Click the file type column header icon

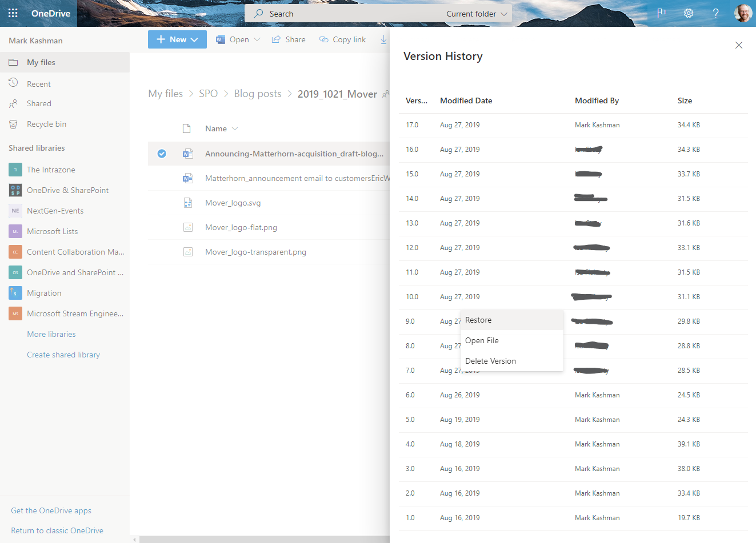186,128
